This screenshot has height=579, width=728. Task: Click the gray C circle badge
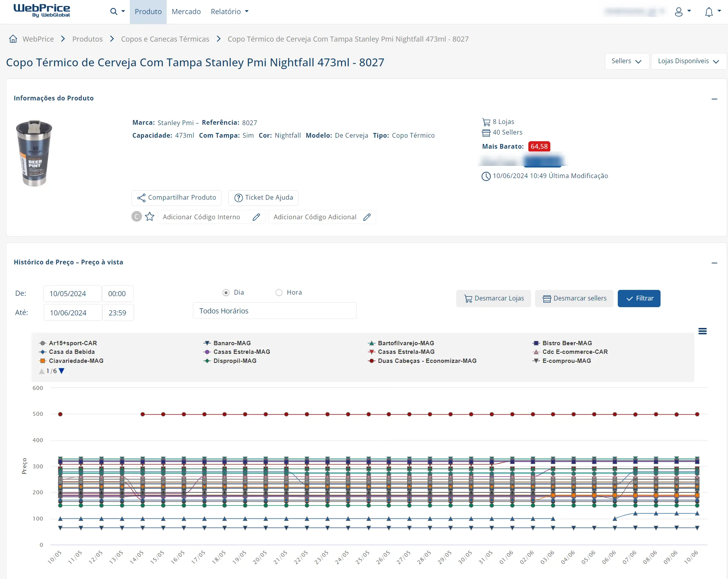coord(136,217)
